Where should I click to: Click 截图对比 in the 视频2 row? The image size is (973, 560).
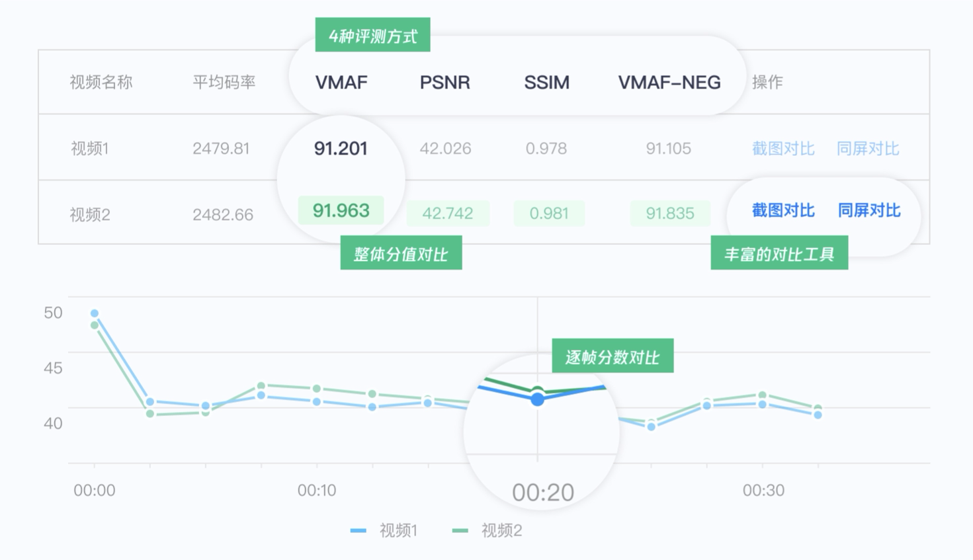tap(783, 211)
